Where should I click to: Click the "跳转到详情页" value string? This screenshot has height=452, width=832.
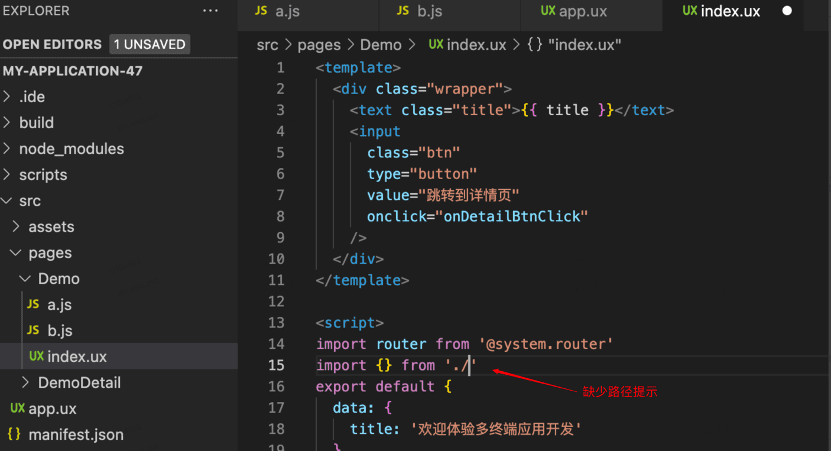point(469,195)
